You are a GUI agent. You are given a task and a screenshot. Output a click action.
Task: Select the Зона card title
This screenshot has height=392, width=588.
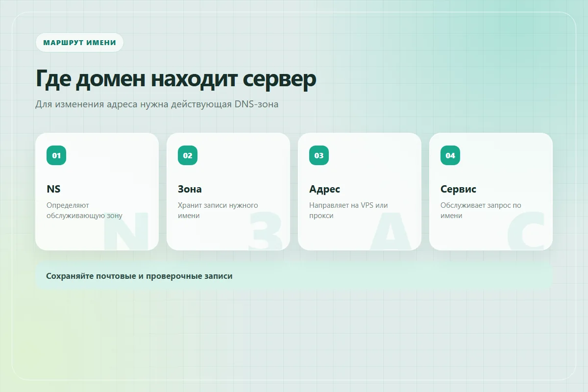point(190,189)
